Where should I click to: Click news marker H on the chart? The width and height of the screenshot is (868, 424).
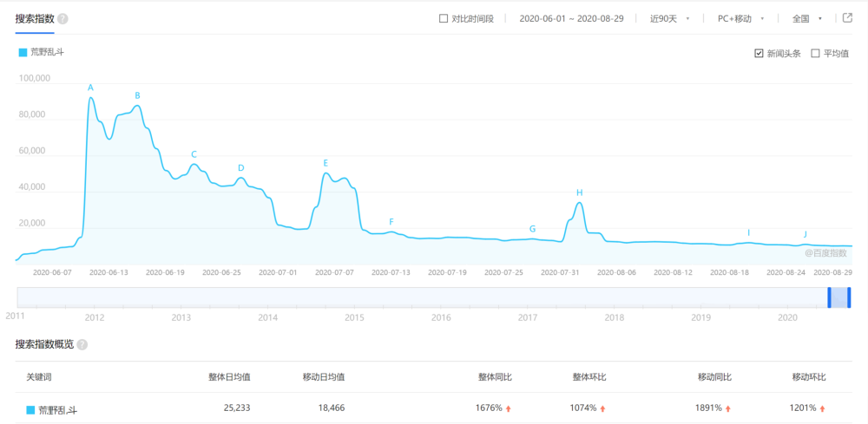coord(580,192)
